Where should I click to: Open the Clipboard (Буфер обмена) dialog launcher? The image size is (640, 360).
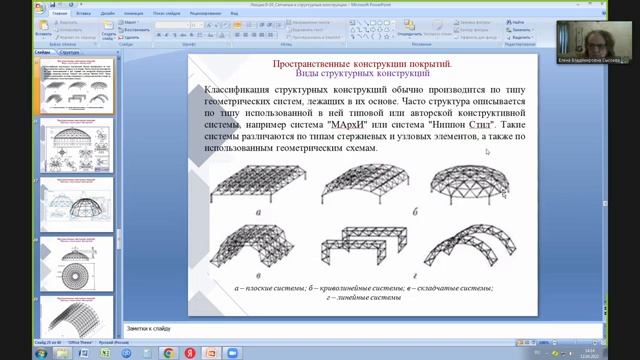click(x=96, y=44)
